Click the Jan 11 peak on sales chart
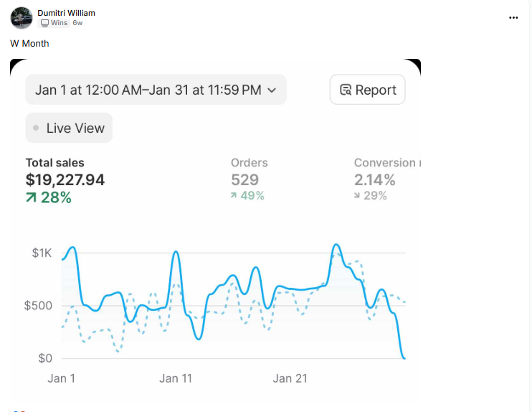Image resolution: width=532 pixels, height=412 pixels. tap(176, 252)
